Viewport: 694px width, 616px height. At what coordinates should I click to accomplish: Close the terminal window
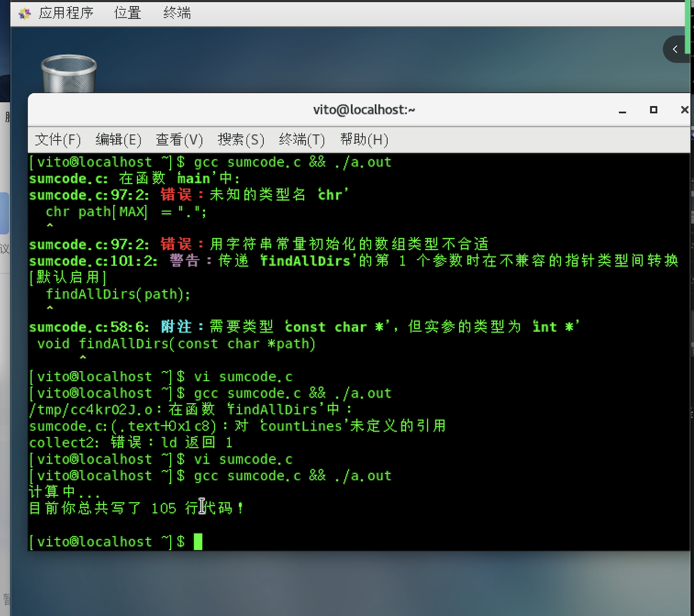tap(684, 110)
